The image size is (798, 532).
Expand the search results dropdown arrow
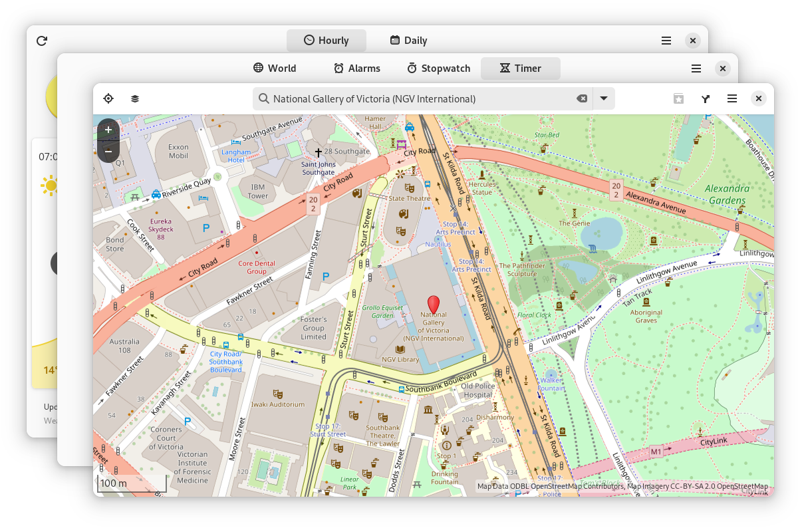click(604, 98)
